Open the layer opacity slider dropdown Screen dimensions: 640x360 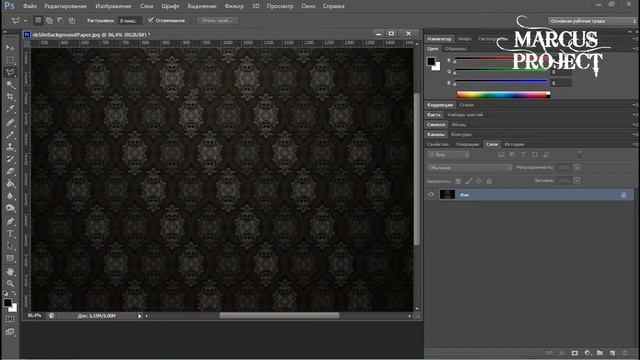pos(577,167)
